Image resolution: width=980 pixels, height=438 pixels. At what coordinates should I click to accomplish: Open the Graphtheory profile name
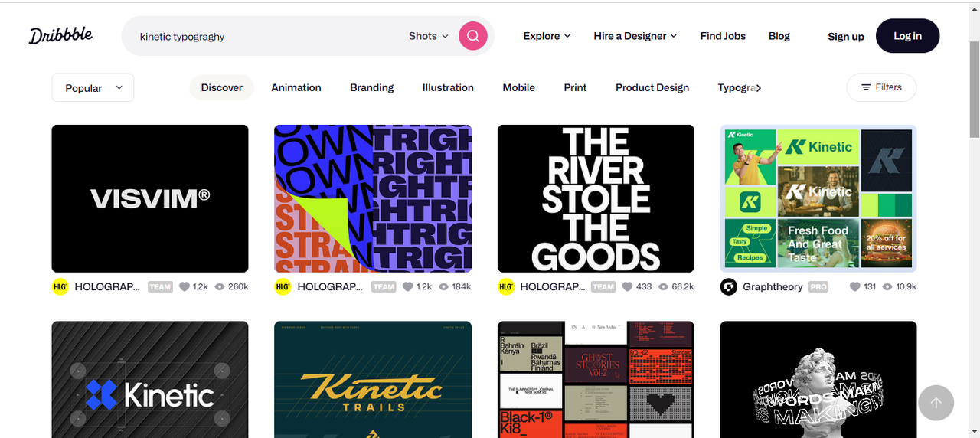coord(773,286)
